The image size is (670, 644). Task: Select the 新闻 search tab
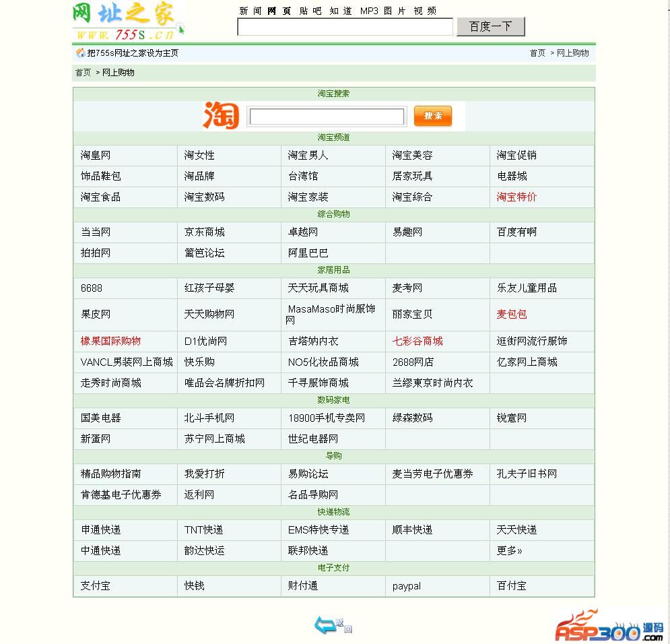pos(250,11)
